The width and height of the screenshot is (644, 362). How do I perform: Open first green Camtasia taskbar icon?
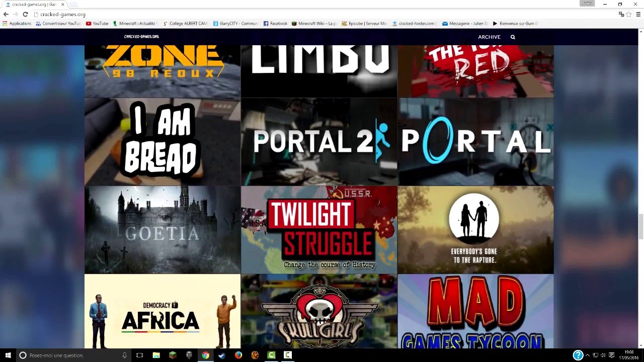(x=271, y=355)
